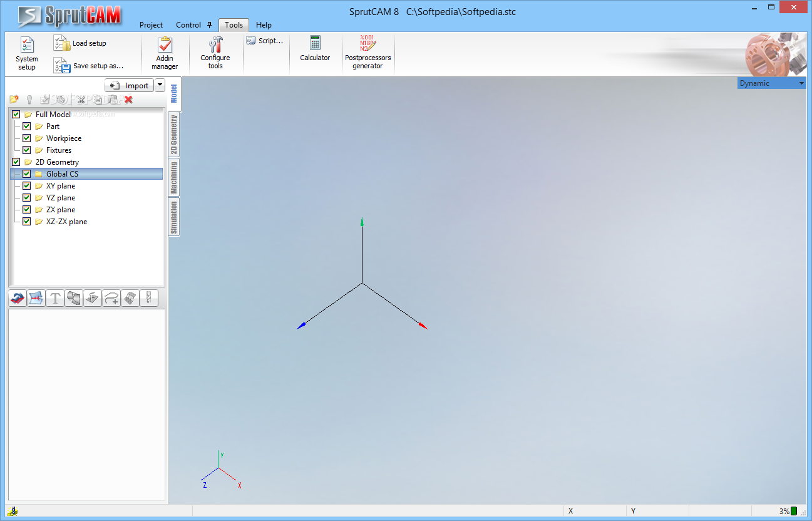The width and height of the screenshot is (812, 521).
Task: Open the Control menu tab
Action: click(x=188, y=25)
